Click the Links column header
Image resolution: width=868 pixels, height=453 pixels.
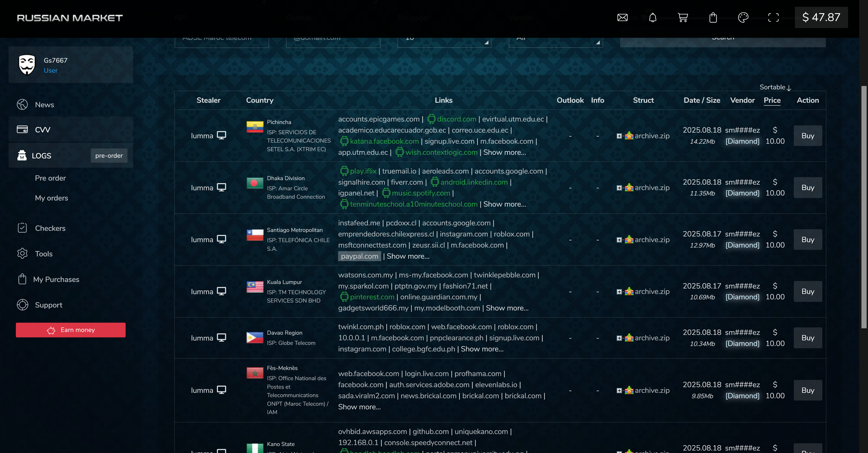(443, 100)
